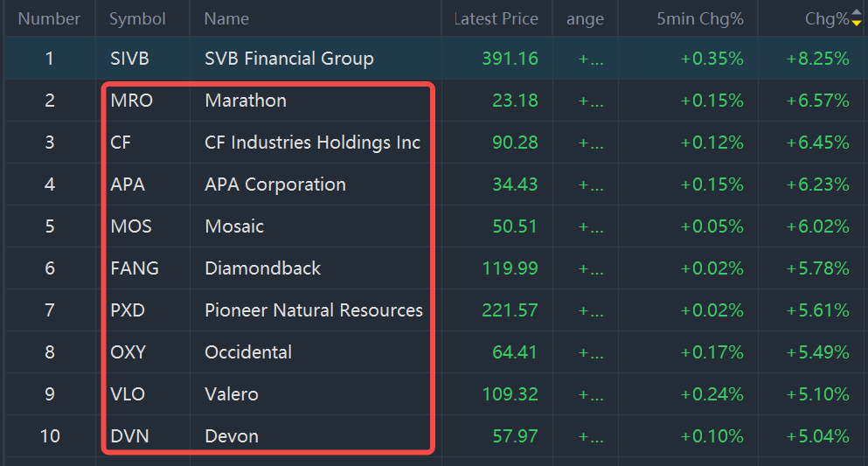Click the Valero stock name
The width and height of the screenshot is (868, 466).
coord(232,394)
